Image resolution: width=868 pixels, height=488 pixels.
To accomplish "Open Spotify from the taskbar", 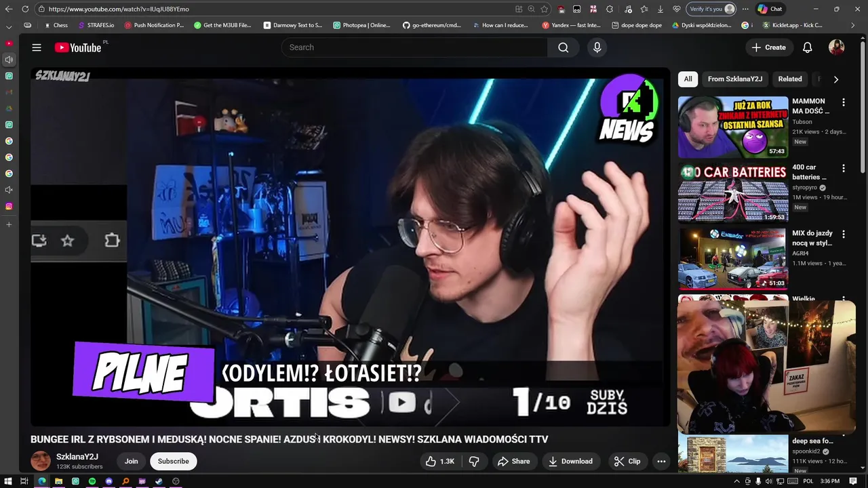I will [92, 481].
